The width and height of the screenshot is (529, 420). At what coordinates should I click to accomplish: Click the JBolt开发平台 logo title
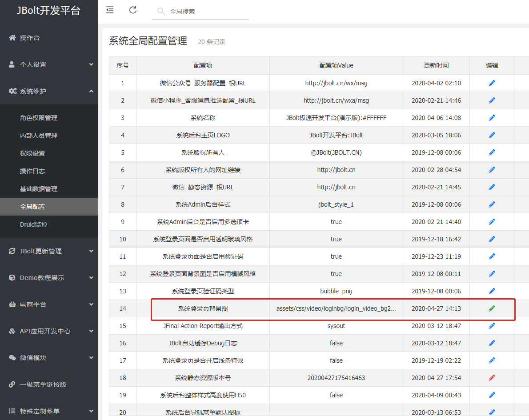(x=48, y=11)
